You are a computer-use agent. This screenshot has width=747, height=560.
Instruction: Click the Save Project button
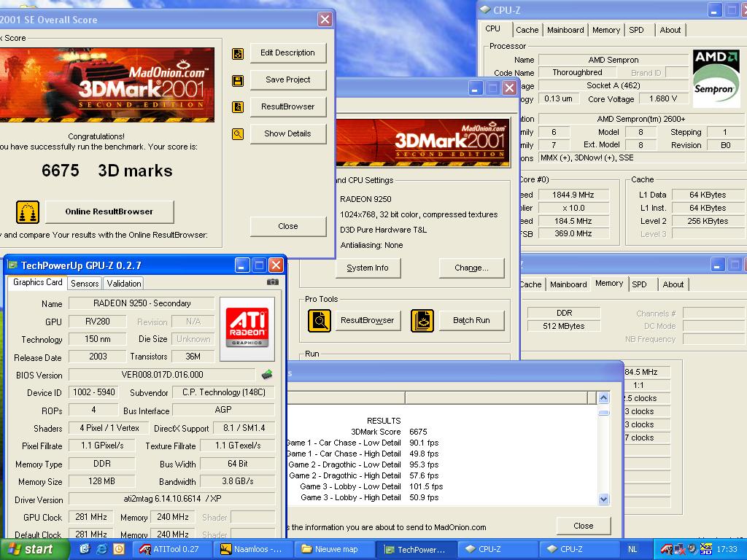coord(287,79)
